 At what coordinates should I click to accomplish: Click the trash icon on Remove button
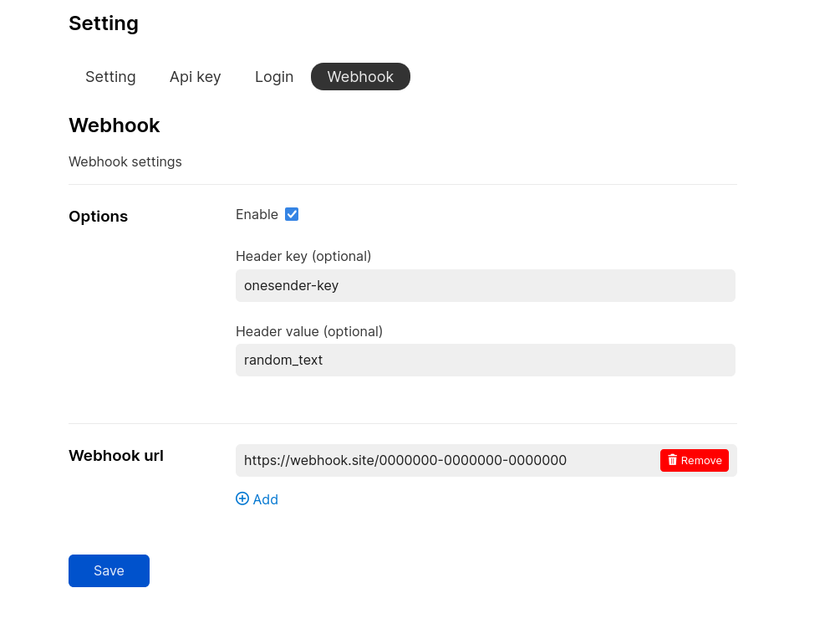tap(672, 460)
